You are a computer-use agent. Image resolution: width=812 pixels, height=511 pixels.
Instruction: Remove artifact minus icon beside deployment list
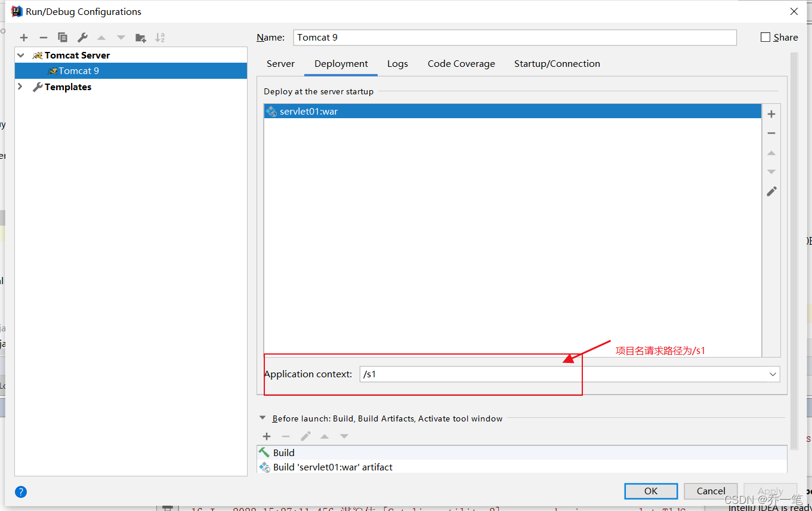[771, 133]
